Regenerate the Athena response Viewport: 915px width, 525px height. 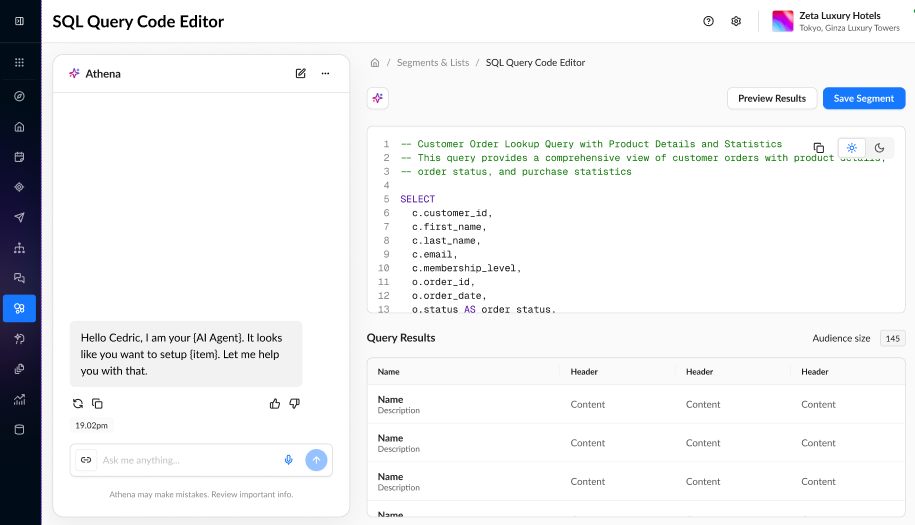(78, 404)
